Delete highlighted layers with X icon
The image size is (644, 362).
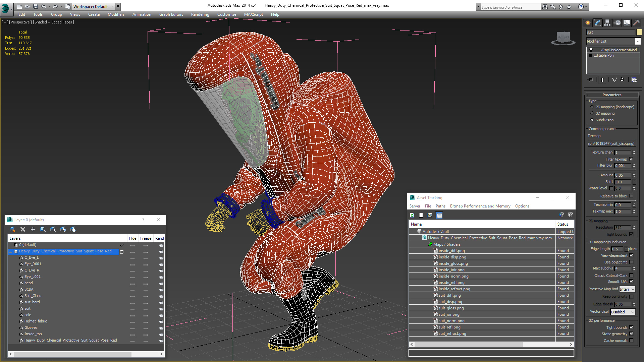(23, 229)
